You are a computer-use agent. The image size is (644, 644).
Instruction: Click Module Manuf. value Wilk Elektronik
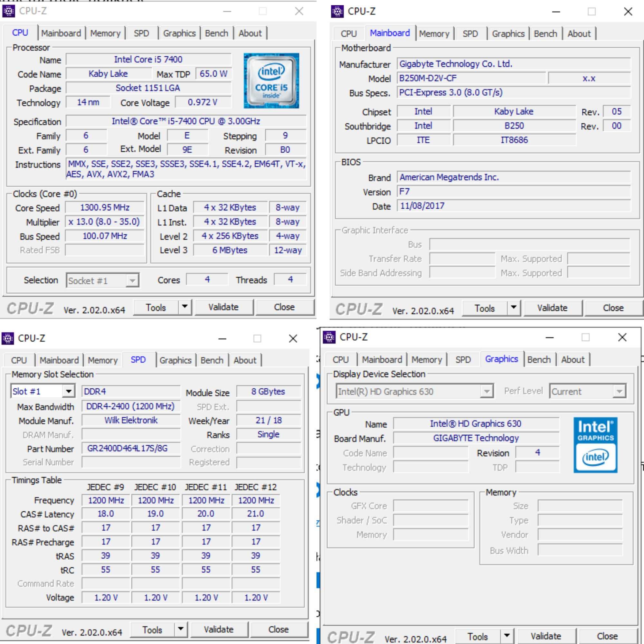(x=131, y=420)
